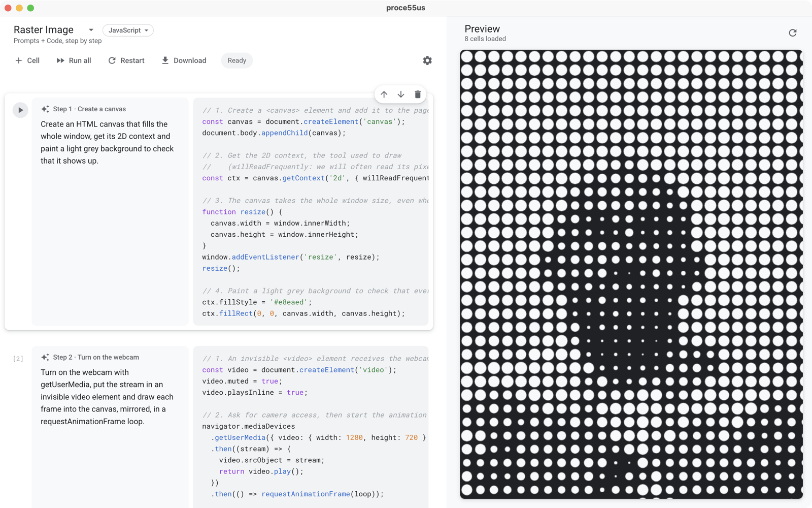
Task: Click the 'video.muted = true;' code line
Action: click(242, 381)
